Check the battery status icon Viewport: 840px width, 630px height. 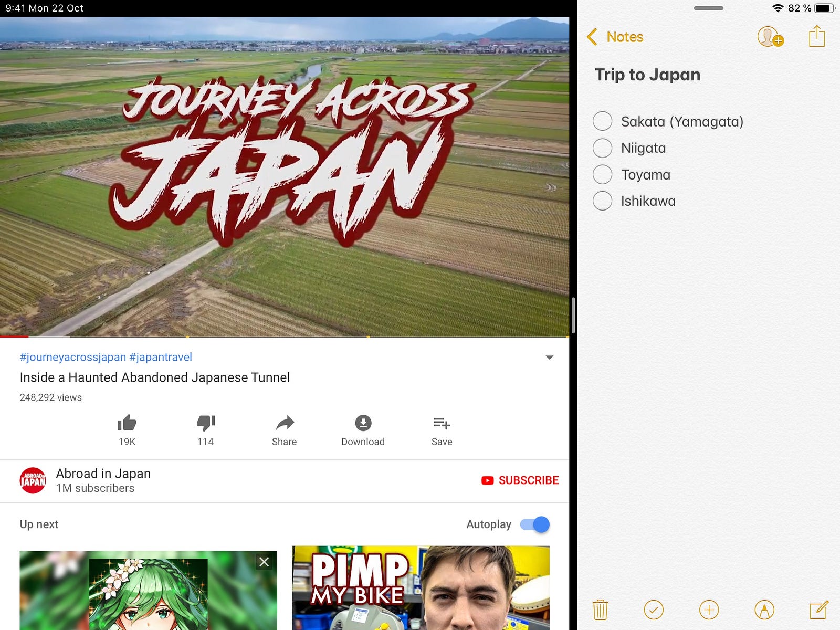pyautogui.click(x=825, y=8)
